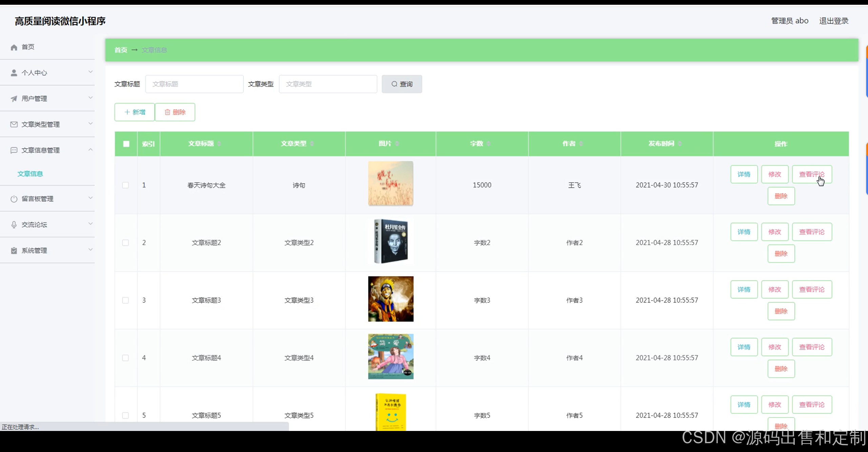Screen dimensions: 868x452
Task: Click the clipboard icon beside 系统管理
Action: [14, 250]
